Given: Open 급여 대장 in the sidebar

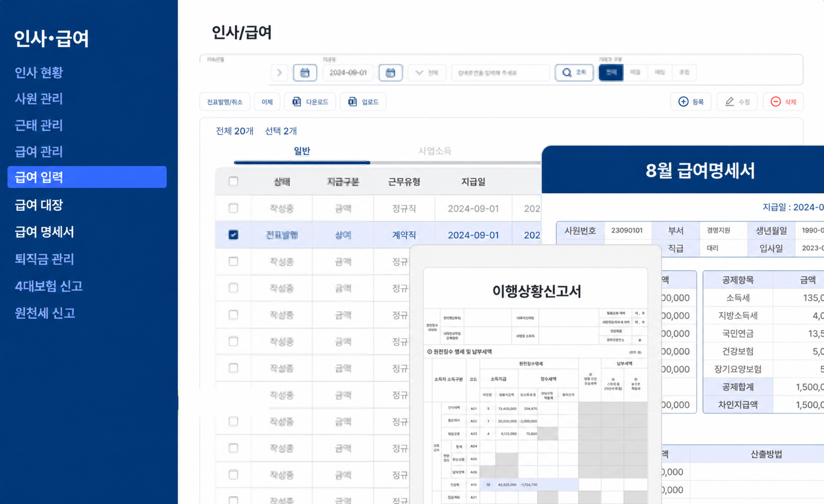Looking at the screenshot, I should pyautogui.click(x=39, y=205).
